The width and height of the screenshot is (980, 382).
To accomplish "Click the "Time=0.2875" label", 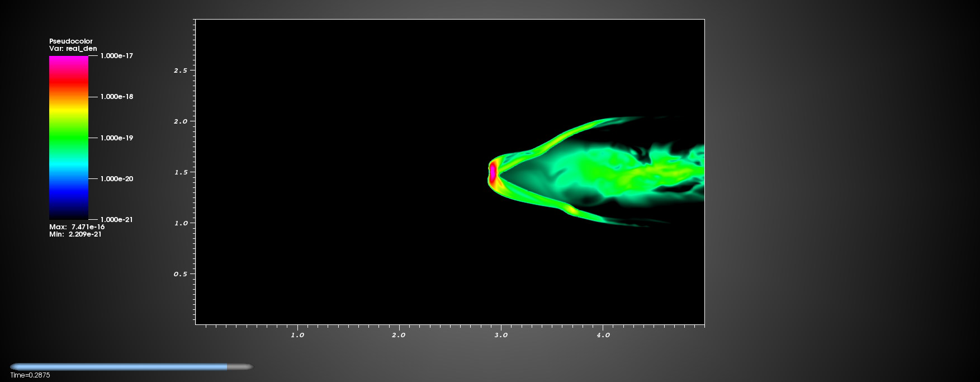I will [30, 375].
